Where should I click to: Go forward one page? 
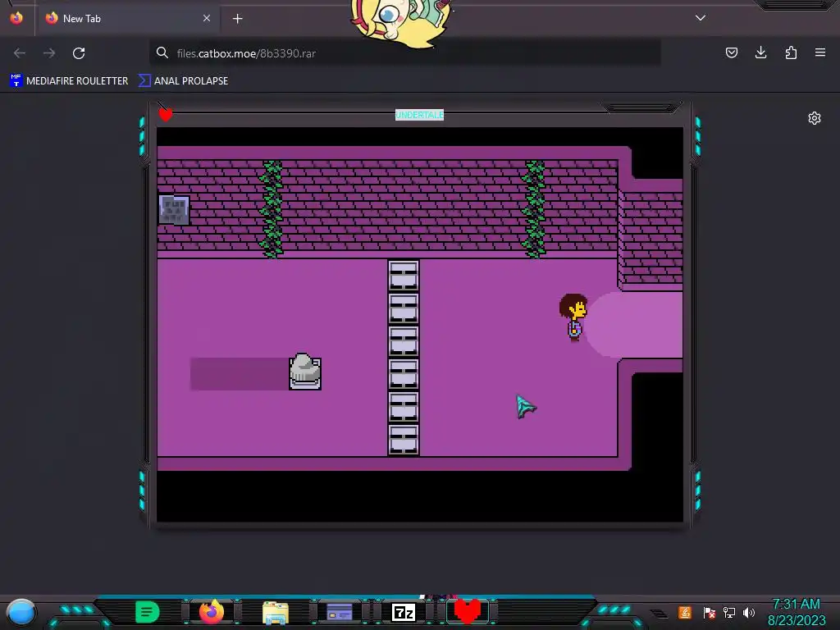coord(49,53)
